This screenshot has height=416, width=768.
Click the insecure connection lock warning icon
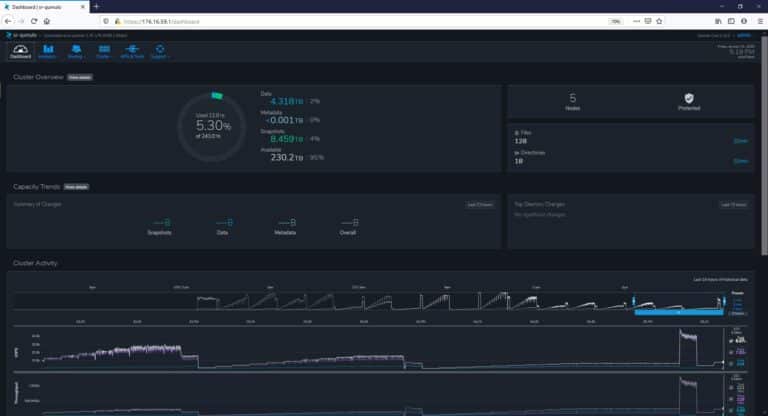pyautogui.click(x=117, y=21)
